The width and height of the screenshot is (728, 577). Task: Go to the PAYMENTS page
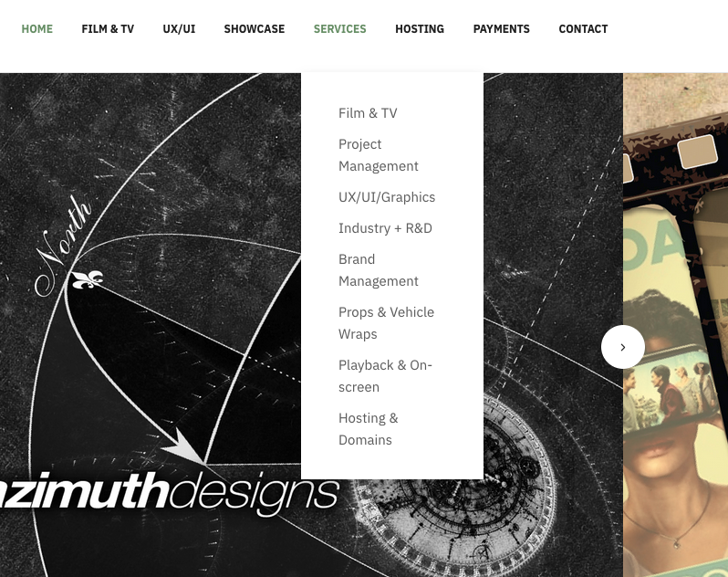502,29
